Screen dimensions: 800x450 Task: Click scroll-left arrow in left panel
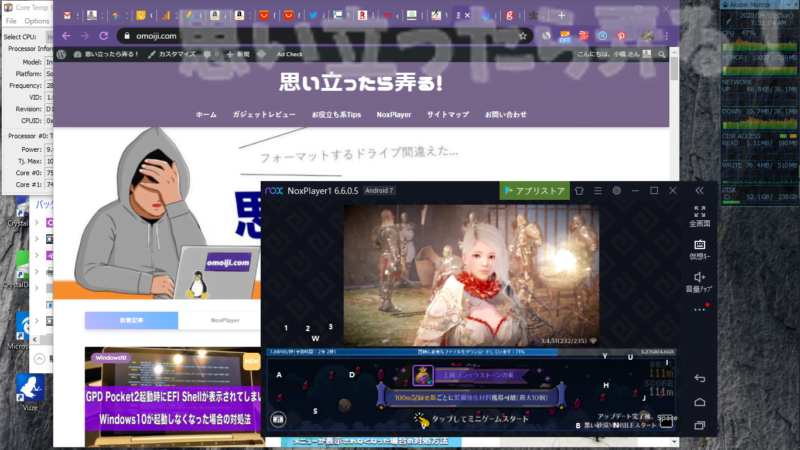point(35,339)
